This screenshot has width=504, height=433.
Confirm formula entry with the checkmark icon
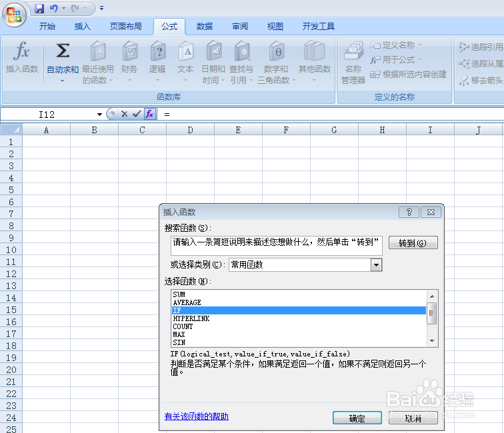pos(137,114)
